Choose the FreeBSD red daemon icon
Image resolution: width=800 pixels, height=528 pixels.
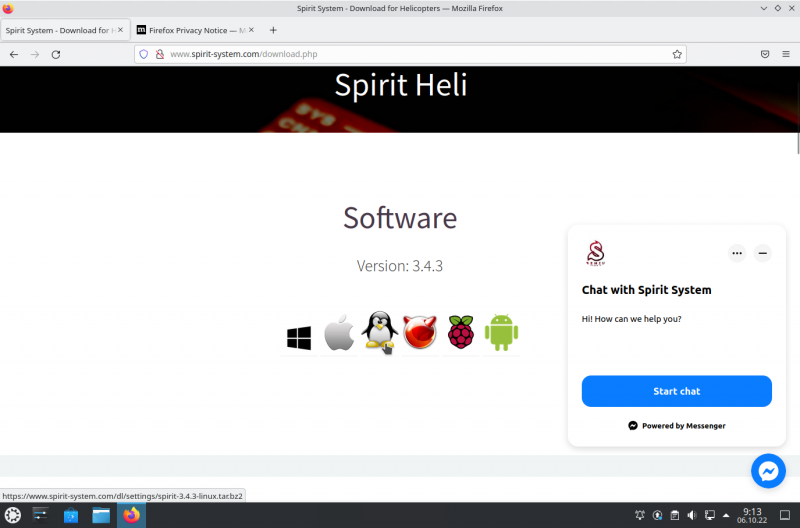click(420, 332)
